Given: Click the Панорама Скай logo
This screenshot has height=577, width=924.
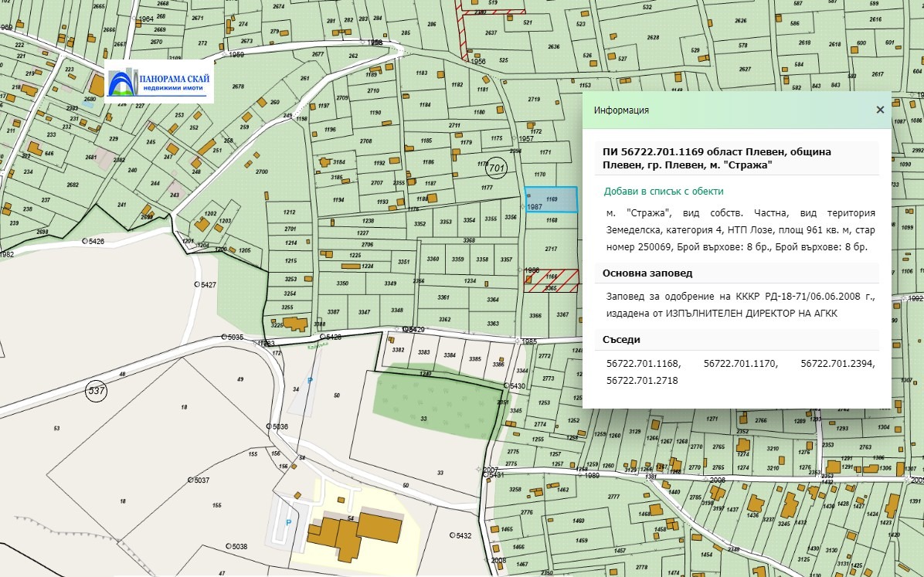Looking at the screenshot, I should (159, 82).
